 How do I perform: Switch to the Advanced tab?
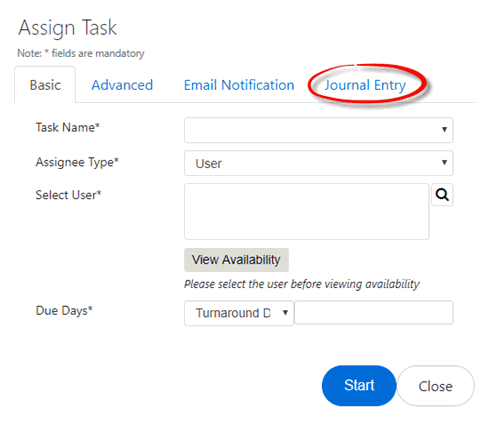122,85
